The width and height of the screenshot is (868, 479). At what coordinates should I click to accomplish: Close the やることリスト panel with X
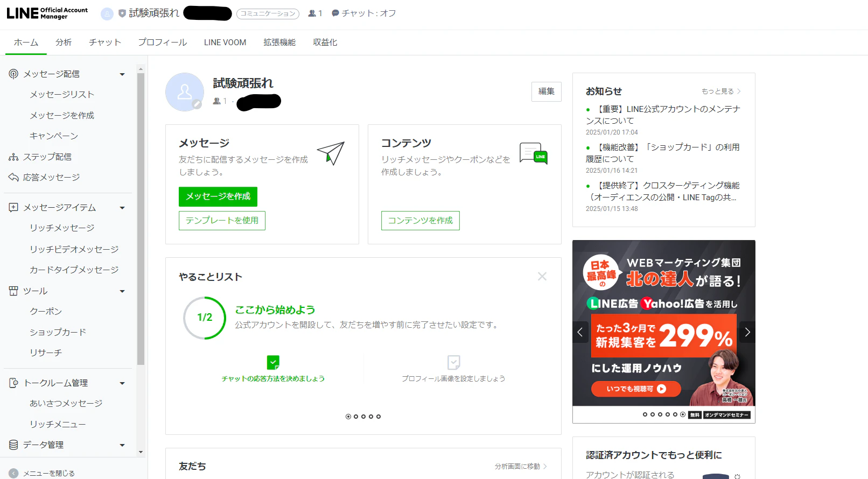pyautogui.click(x=542, y=276)
